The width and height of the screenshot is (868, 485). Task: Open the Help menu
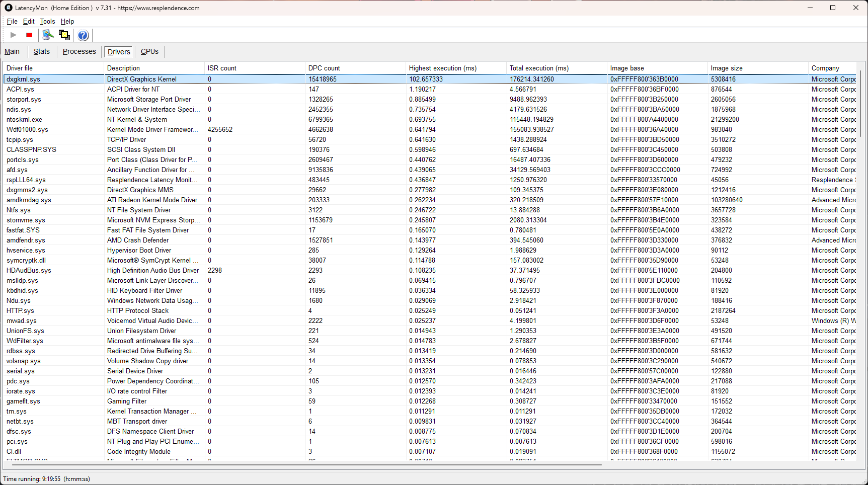point(67,21)
